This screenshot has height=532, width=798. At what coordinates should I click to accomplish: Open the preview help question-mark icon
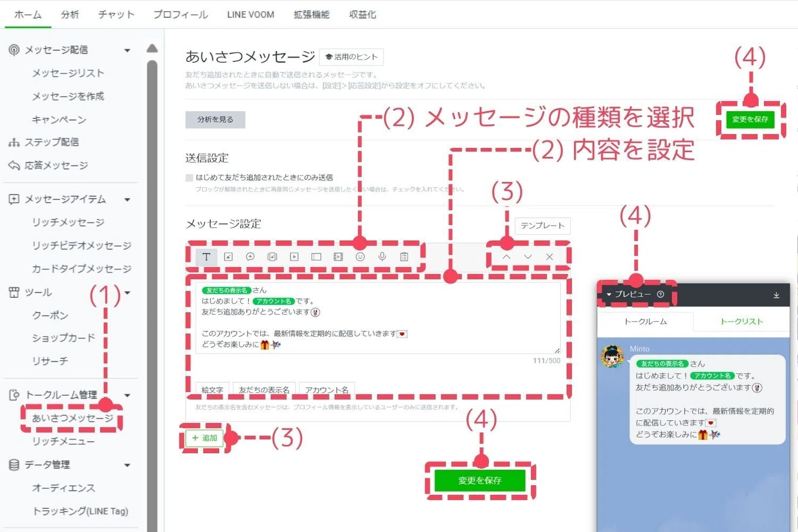pos(661,294)
